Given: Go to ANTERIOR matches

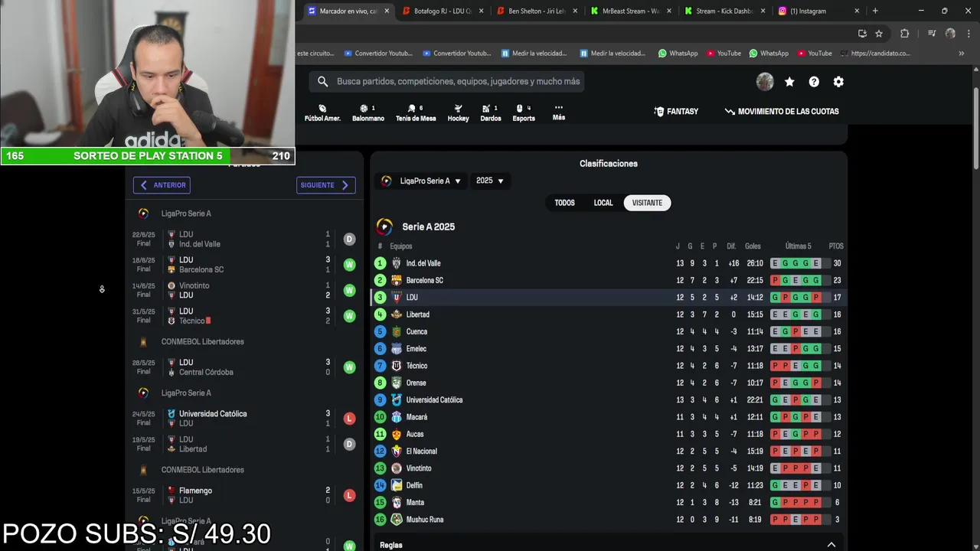Looking at the screenshot, I should 162,185.
